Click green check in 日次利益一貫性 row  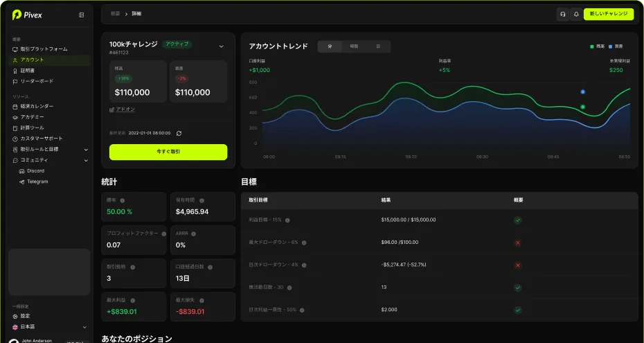pos(517,310)
